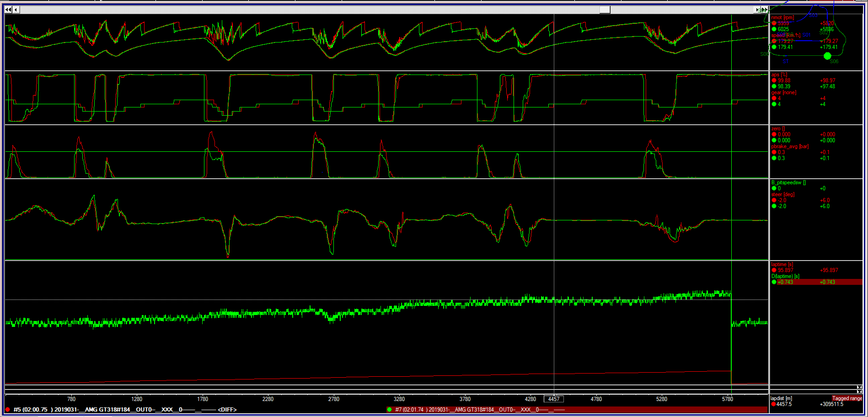The image size is (868, 417).
Task: Click the large green position marker on track map
Action: [x=827, y=56]
